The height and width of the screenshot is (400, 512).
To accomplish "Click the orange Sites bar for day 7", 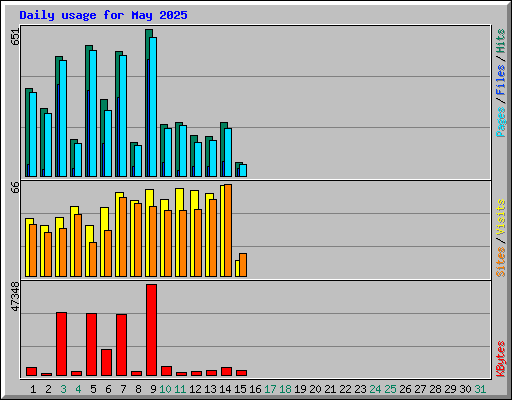I will coord(123,237).
